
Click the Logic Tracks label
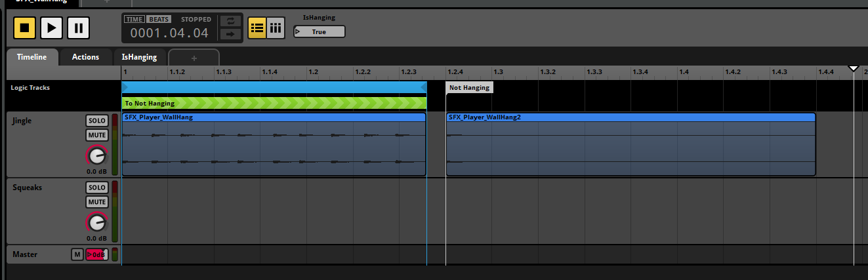point(30,87)
